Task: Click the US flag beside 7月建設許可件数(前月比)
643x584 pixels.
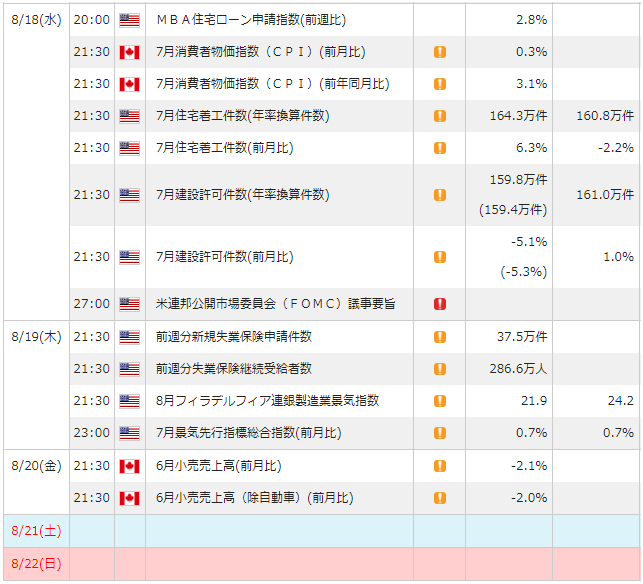Action: point(129,257)
